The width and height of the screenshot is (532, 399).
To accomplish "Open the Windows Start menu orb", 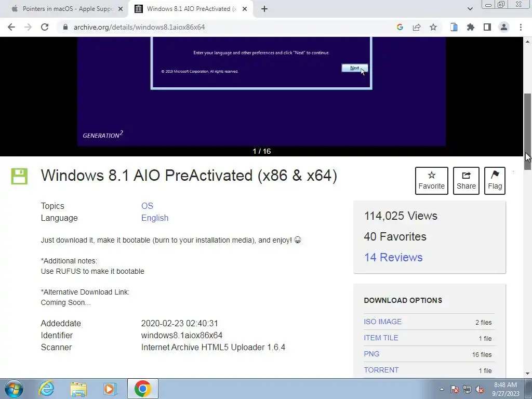I will 14,389.
